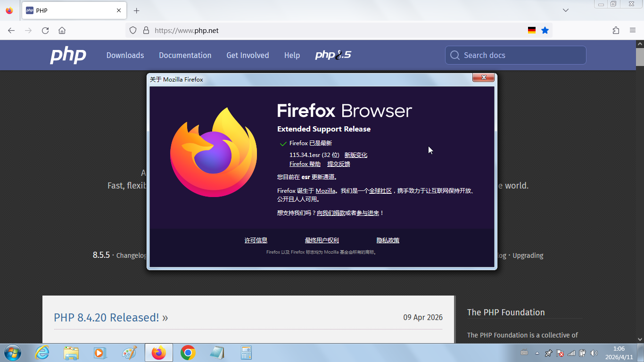Click the German flag icon in address bar
The width and height of the screenshot is (644, 362).
pyautogui.click(x=532, y=31)
